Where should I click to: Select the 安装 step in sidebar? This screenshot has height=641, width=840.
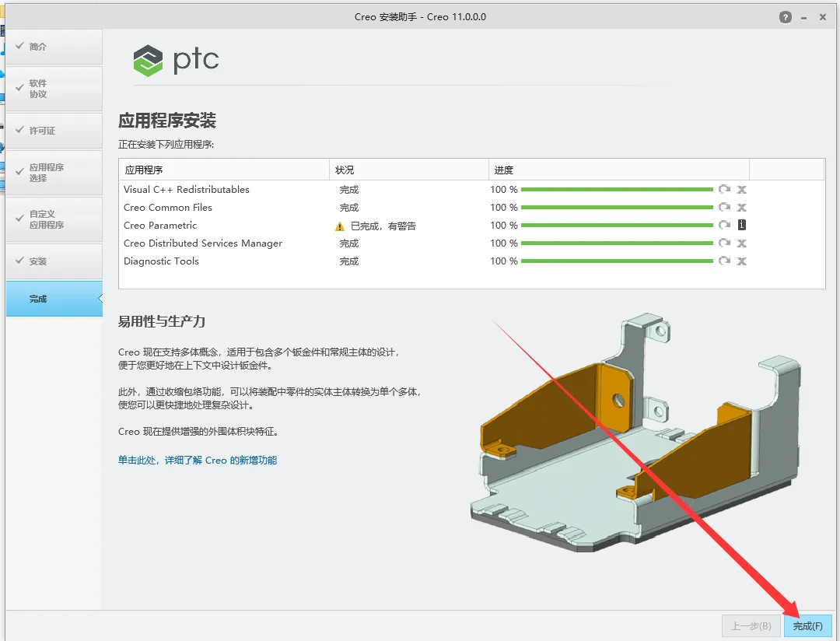pyautogui.click(x=54, y=261)
